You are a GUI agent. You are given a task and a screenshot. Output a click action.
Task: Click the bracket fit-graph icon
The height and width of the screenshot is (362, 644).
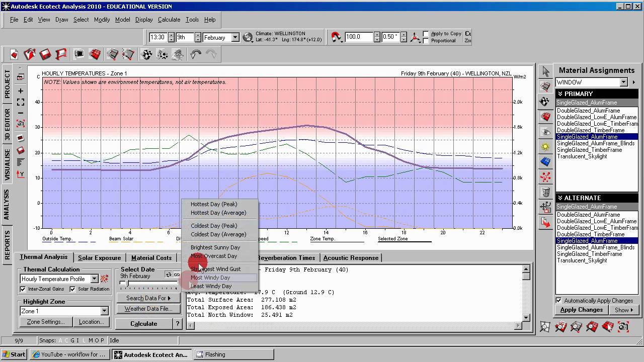[x=21, y=102]
